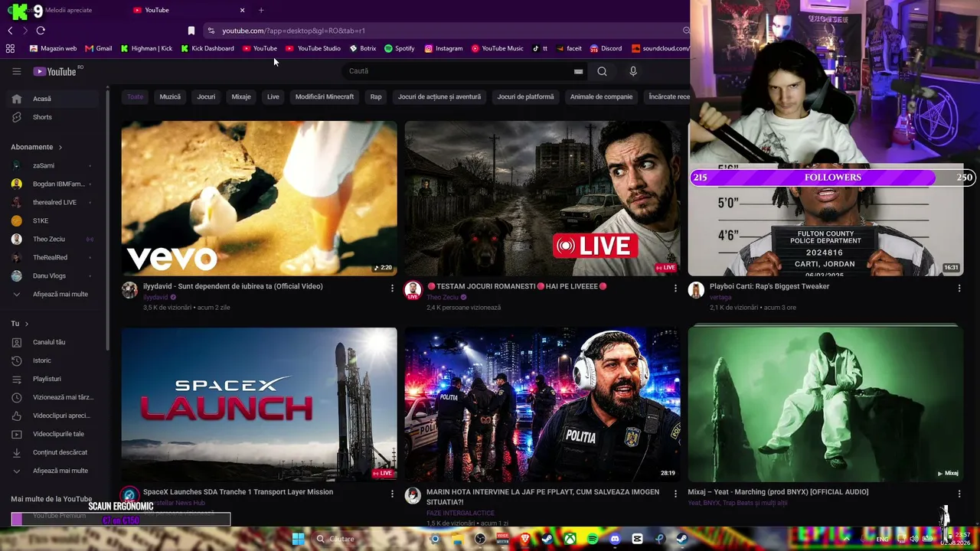Select the Rap filter chip
The width and height of the screenshot is (980, 551).
click(x=376, y=97)
